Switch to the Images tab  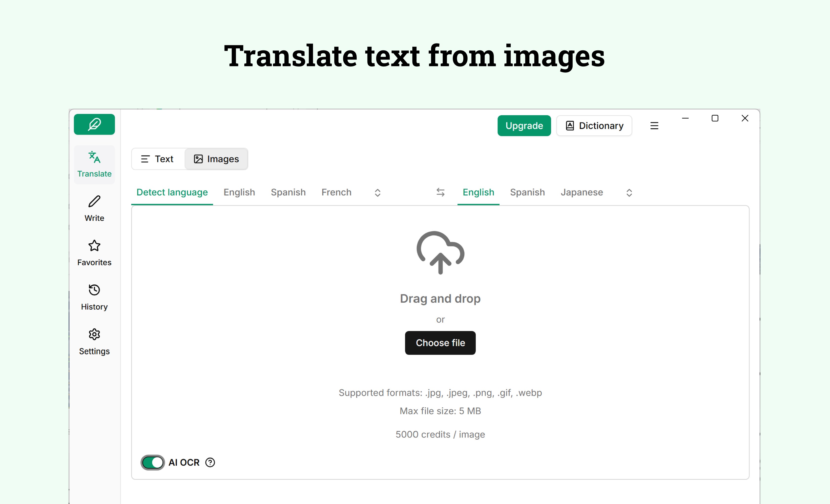coord(216,159)
